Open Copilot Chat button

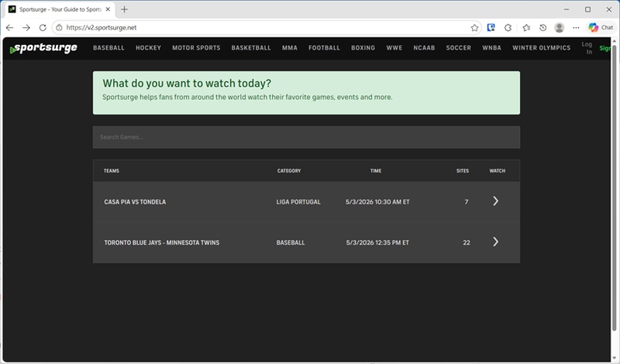600,27
